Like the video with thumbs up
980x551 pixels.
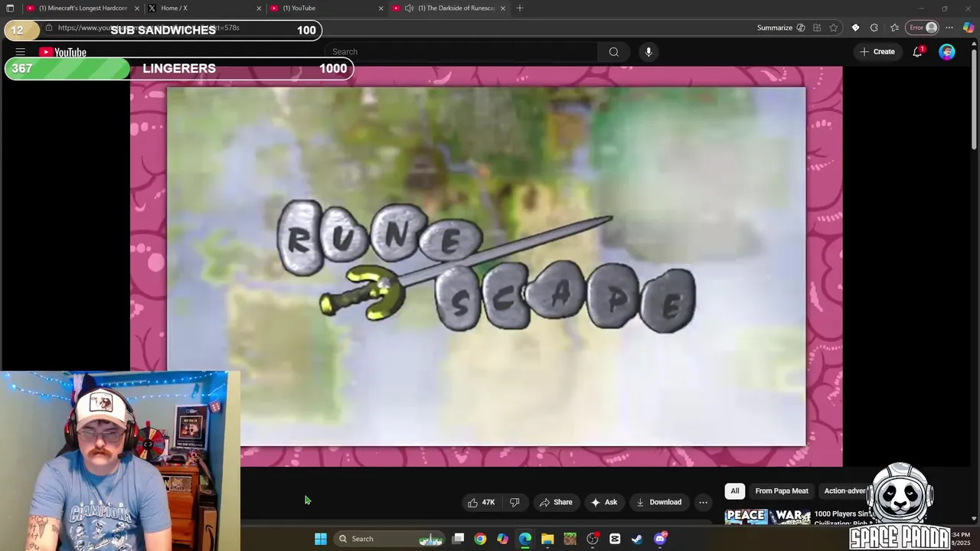pyautogui.click(x=481, y=502)
